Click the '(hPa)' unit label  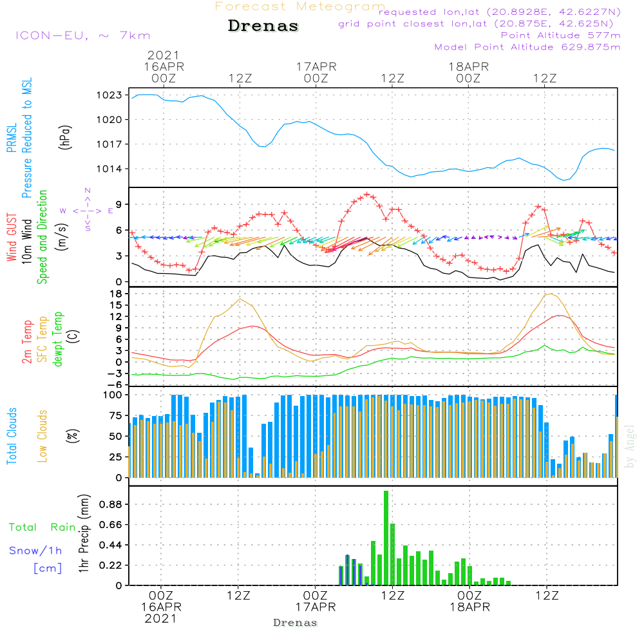pyautogui.click(x=65, y=137)
